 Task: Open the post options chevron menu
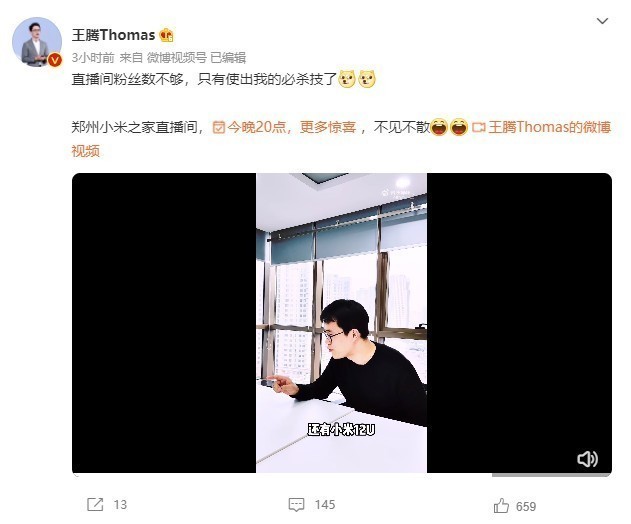602,21
